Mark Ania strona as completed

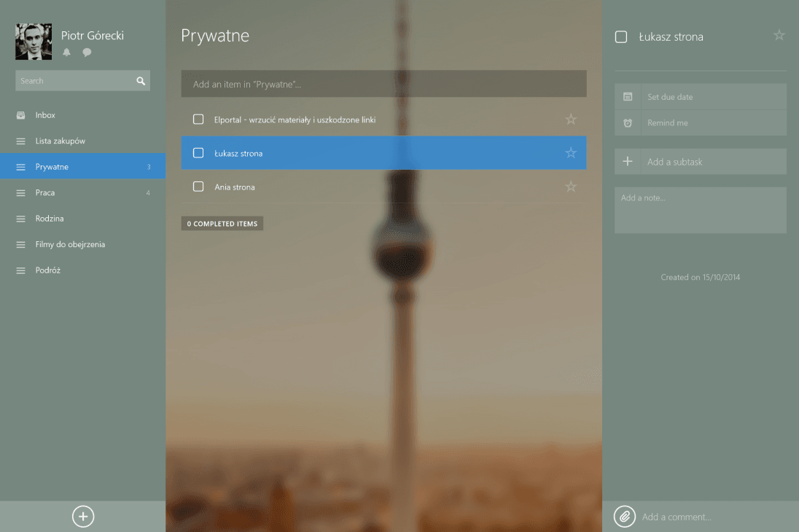198,187
